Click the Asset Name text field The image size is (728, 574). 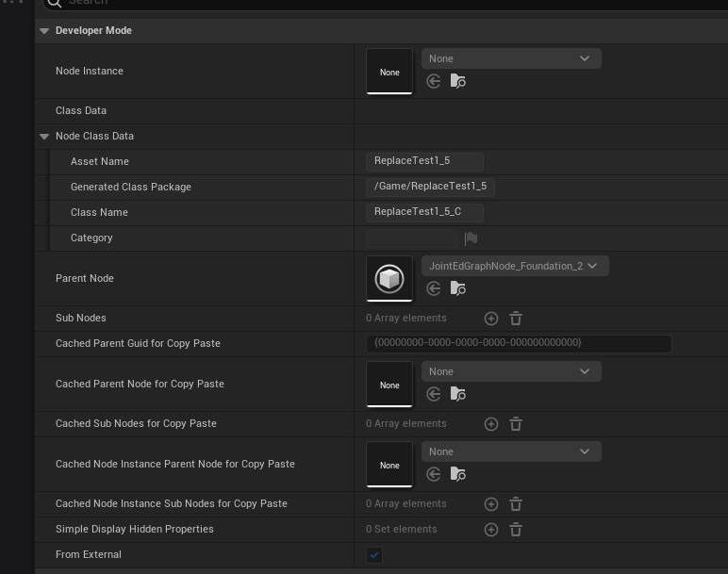pyautogui.click(x=424, y=161)
